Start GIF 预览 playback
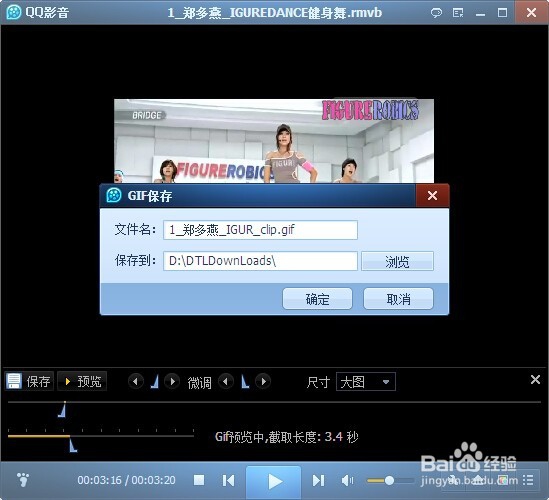This screenshot has width=549, height=500. [82, 381]
